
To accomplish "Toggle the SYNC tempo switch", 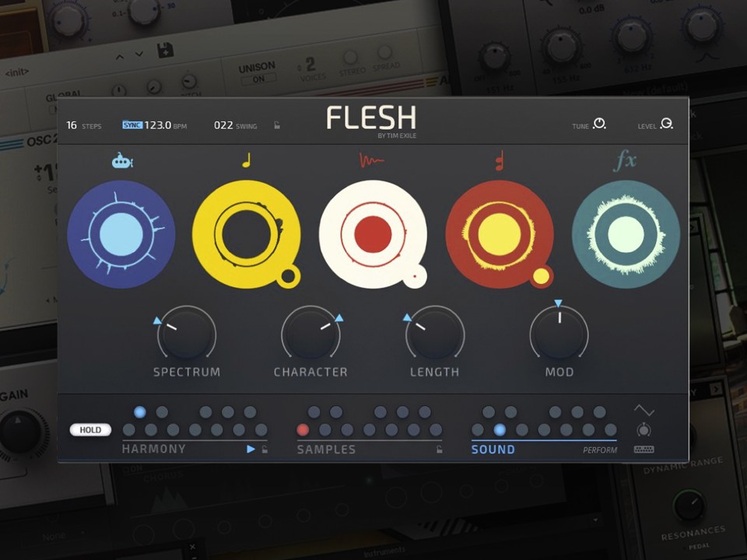I will tap(132, 124).
